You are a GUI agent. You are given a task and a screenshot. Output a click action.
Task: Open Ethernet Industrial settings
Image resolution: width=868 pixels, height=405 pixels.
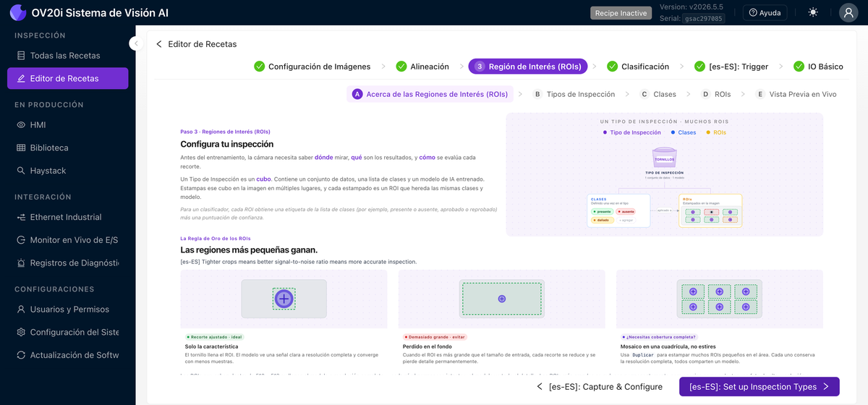(68, 217)
